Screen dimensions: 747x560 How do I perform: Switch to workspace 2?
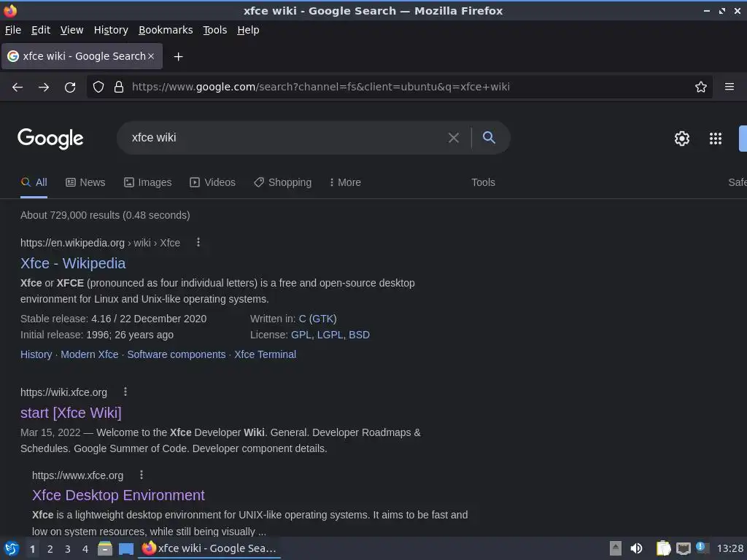[x=50, y=549]
